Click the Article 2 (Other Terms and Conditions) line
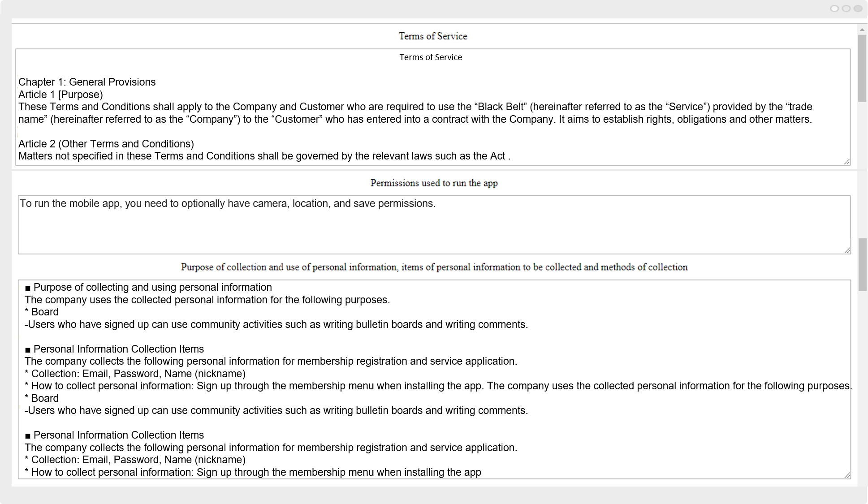 106,144
